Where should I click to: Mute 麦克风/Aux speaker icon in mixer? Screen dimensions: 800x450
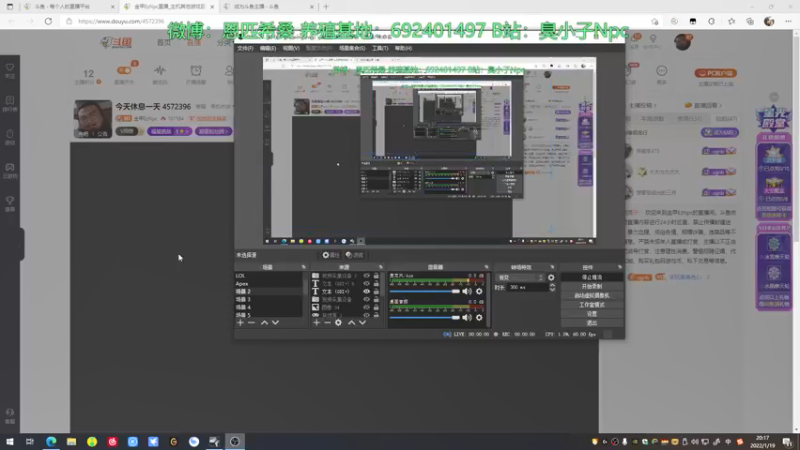467,291
